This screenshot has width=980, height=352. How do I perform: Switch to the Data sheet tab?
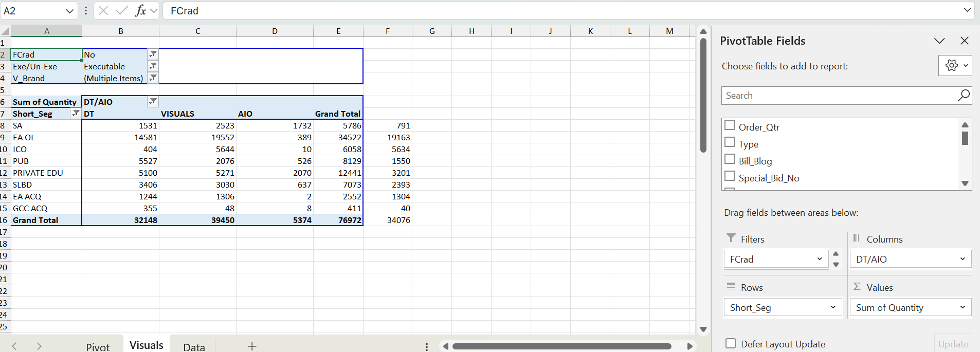(x=194, y=347)
